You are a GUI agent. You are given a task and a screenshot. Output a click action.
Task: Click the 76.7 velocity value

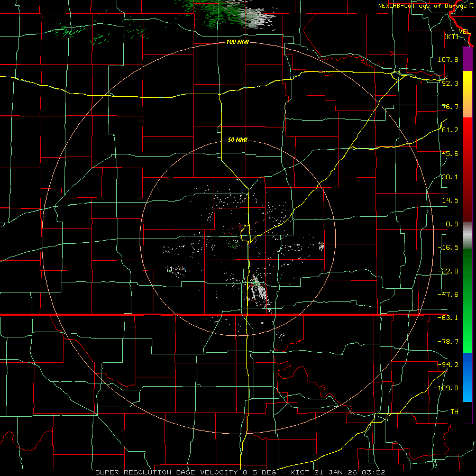point(450,106)
